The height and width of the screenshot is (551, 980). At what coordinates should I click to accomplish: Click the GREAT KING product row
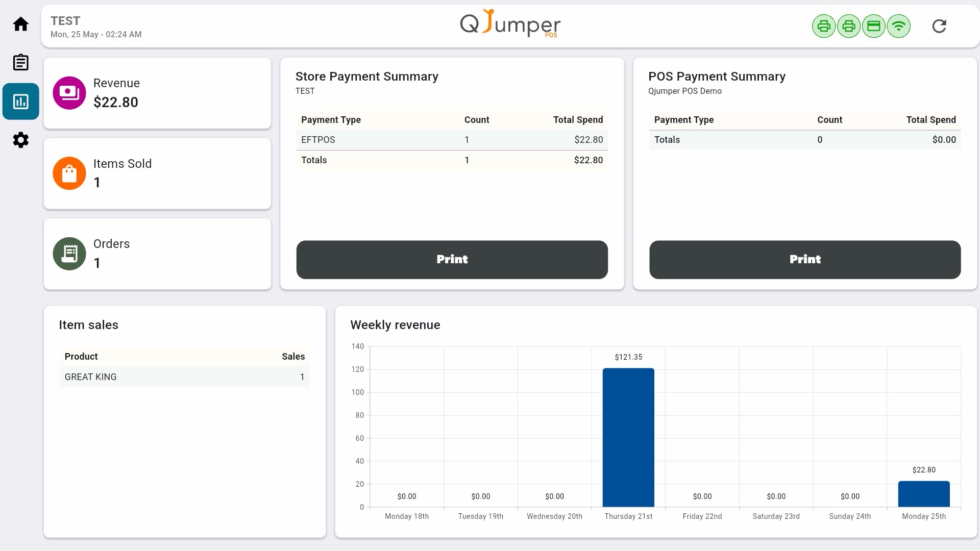(185, 377)
